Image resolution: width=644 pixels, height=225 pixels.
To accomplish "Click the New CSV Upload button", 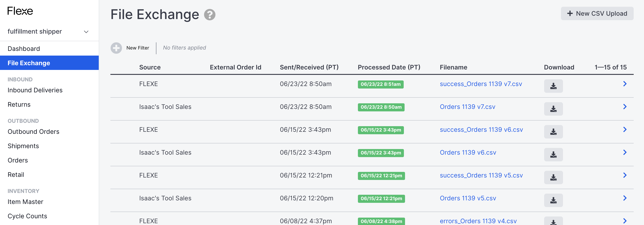I will tap(597, 13).
